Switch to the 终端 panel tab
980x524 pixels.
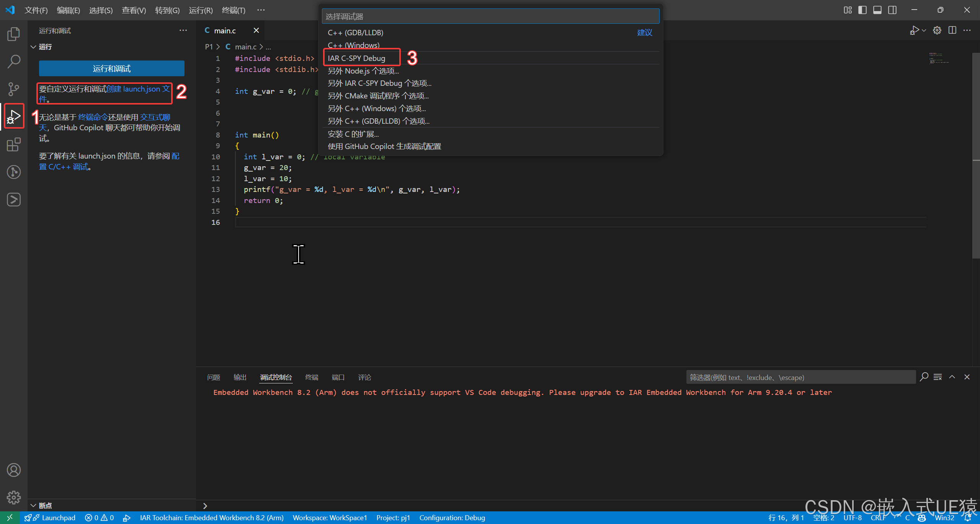click(312, 377)
